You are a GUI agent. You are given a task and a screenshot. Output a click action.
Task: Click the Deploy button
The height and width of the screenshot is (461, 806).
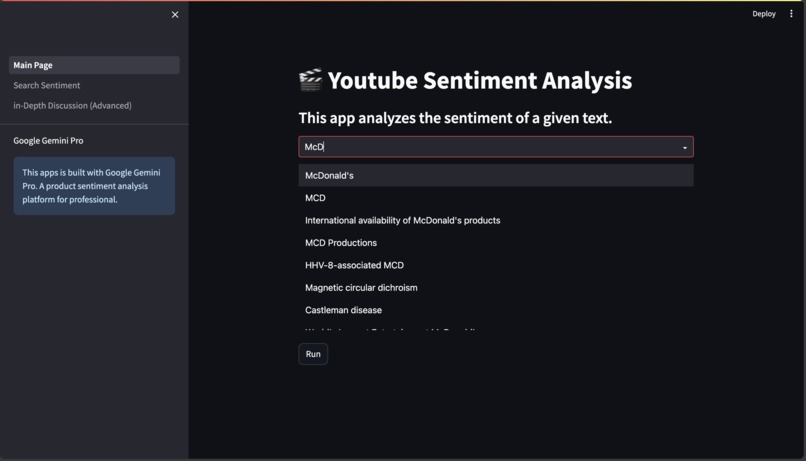(x=764, y=14)
